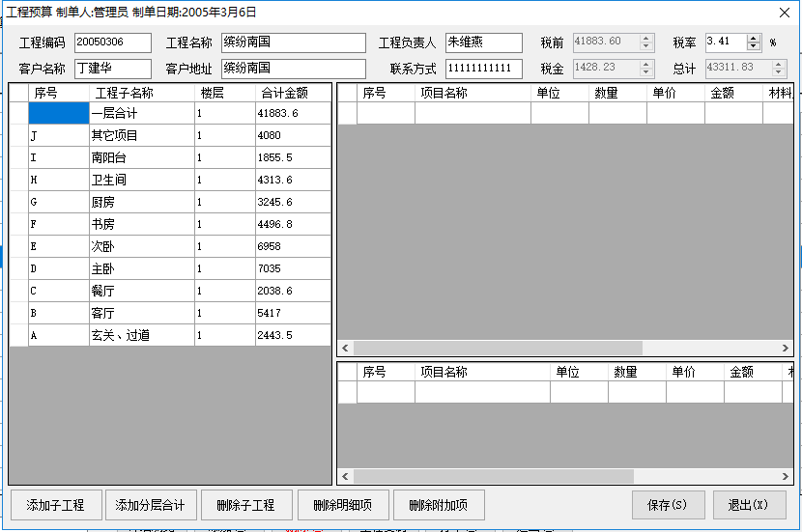Focus the 工程负责人 input field
This screenshot has height=532, width=802.
coord(484,42)
